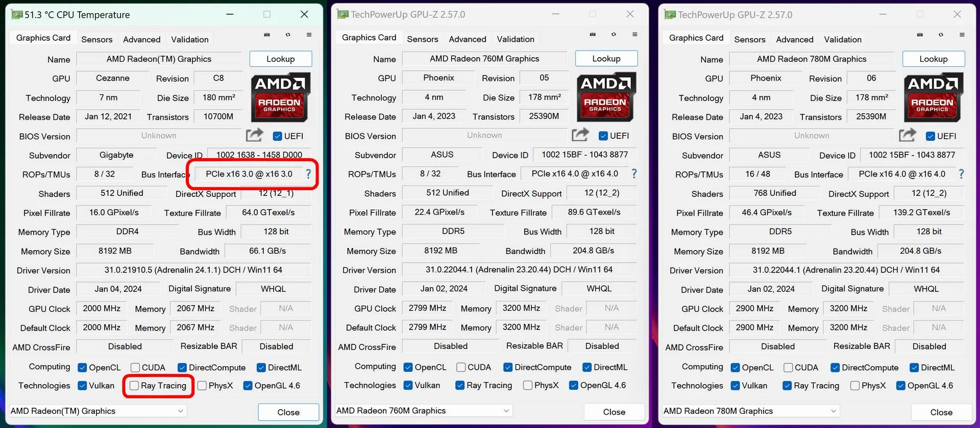Click the GPU value Cezanne
Image resolution: width=980 pixels, height=428 pixels.
[113, 78]
